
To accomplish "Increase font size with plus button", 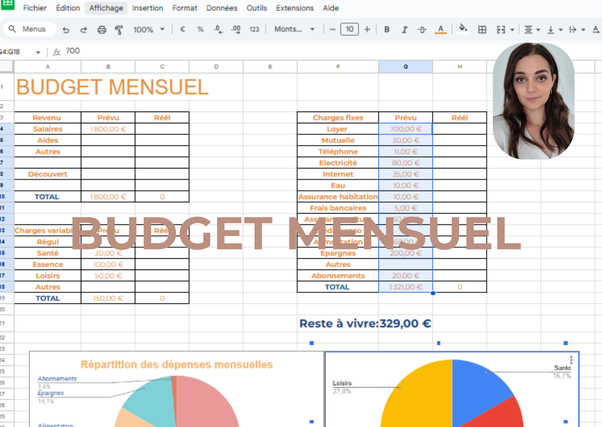I will (367, 29).
